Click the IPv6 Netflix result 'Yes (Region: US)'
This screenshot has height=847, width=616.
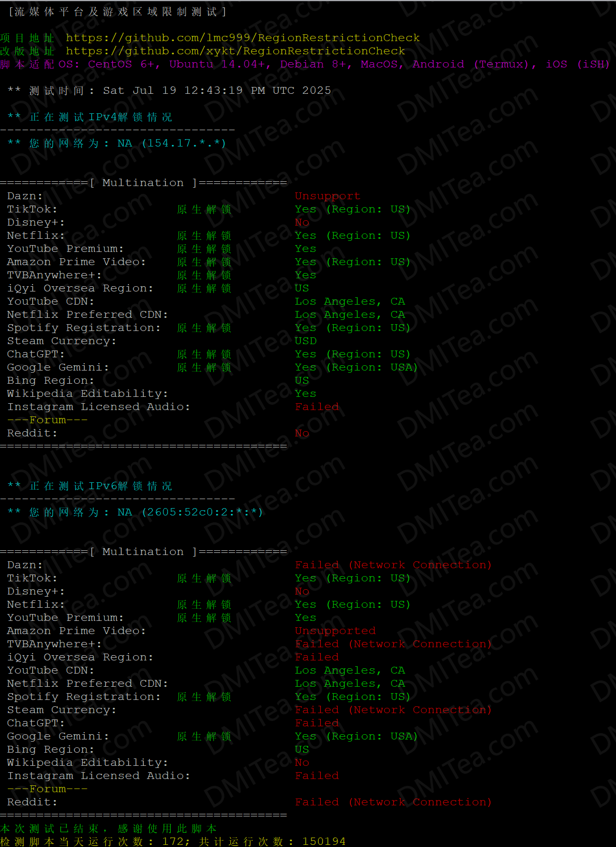353,605
